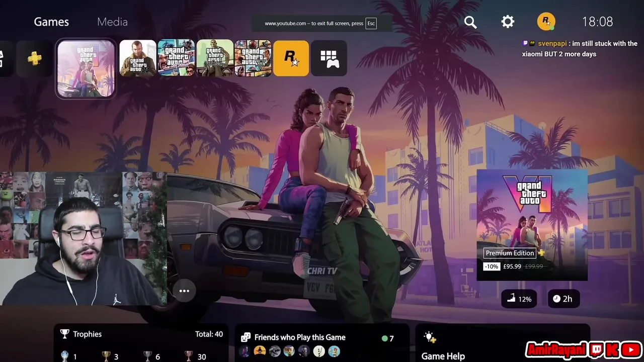Click the £95.99 discounted price

(512, 266)
